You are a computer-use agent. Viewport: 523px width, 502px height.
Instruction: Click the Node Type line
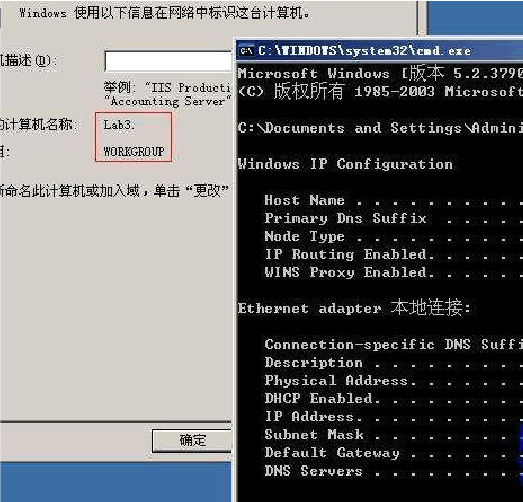click(x=394, y=236)
